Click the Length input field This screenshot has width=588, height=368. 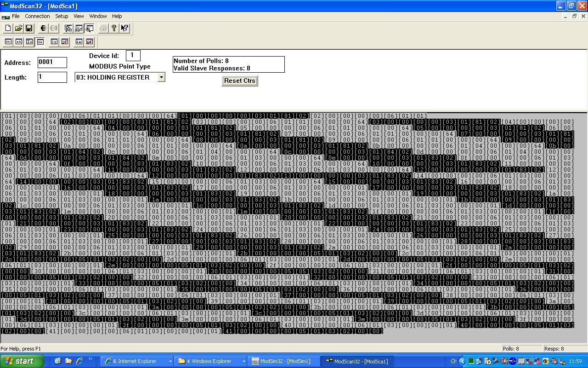(x=52, y=77)
